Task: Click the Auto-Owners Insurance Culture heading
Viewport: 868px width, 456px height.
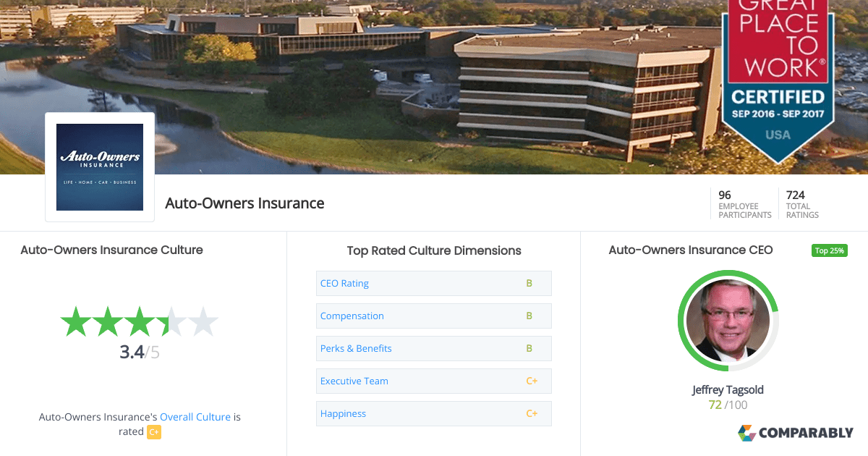Action: tap(111, 250)
